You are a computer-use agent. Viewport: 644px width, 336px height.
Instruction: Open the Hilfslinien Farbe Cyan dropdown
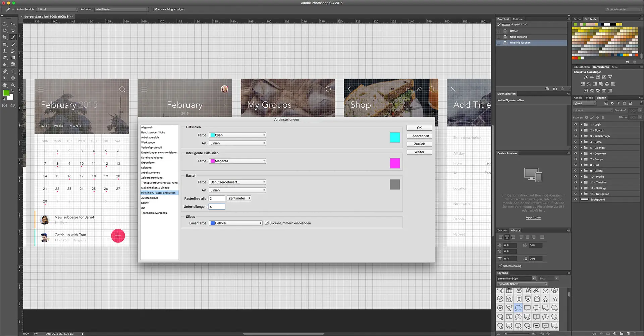237,135
